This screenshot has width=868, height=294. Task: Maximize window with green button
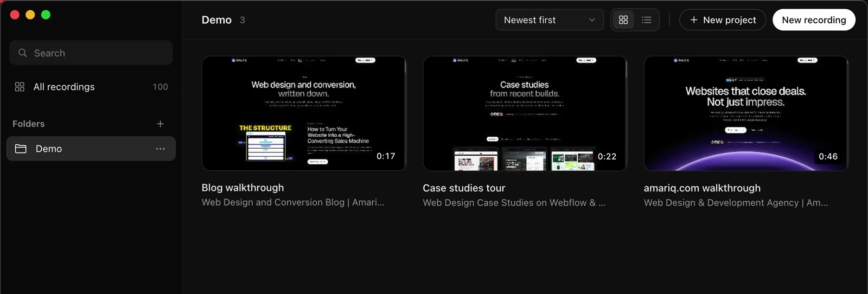[x=46, y=15]
